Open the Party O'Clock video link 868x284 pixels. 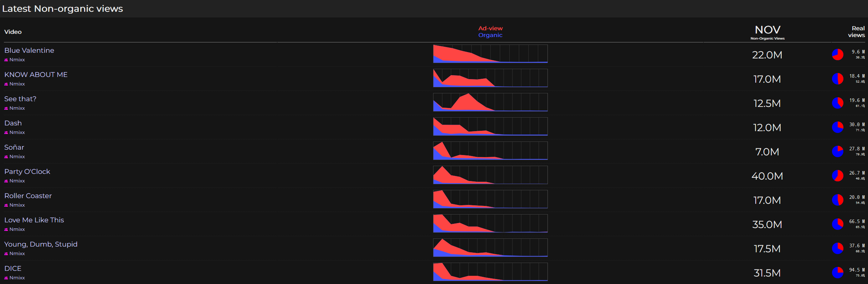pos(27,172)
